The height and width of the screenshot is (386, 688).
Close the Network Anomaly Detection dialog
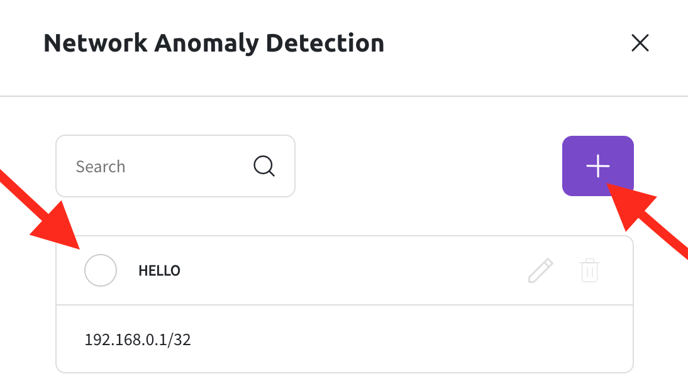tap(640, 43)
